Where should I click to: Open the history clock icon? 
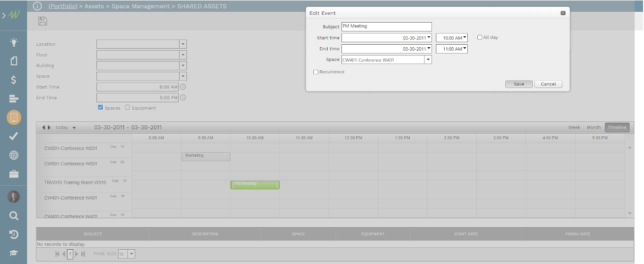14,235
